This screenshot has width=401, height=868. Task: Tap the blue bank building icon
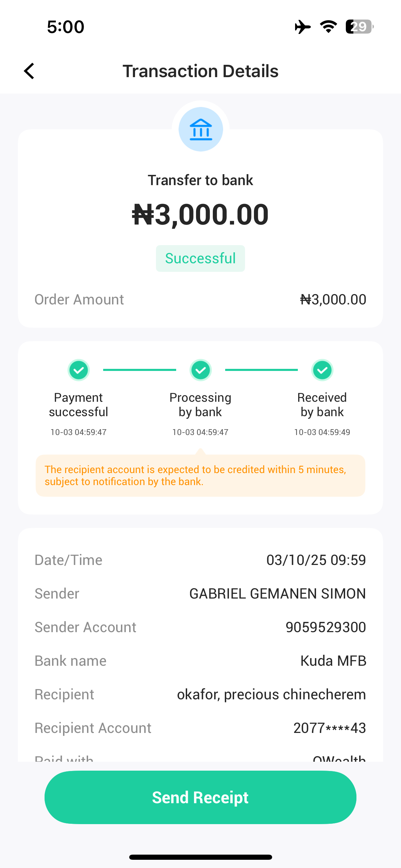coord(201,130)
